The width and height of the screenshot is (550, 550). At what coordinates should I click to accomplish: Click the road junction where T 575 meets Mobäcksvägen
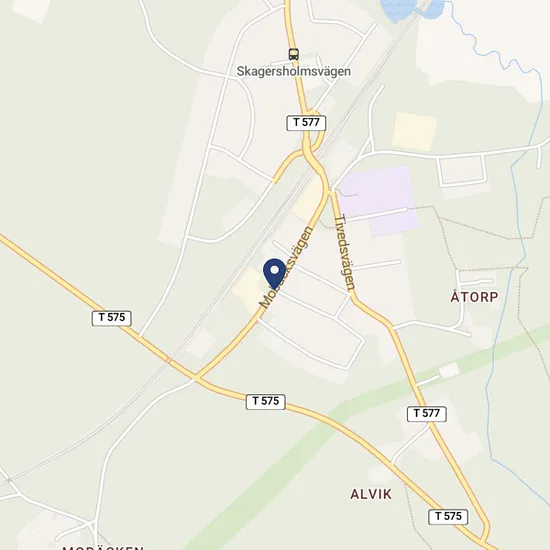point(196,378)
